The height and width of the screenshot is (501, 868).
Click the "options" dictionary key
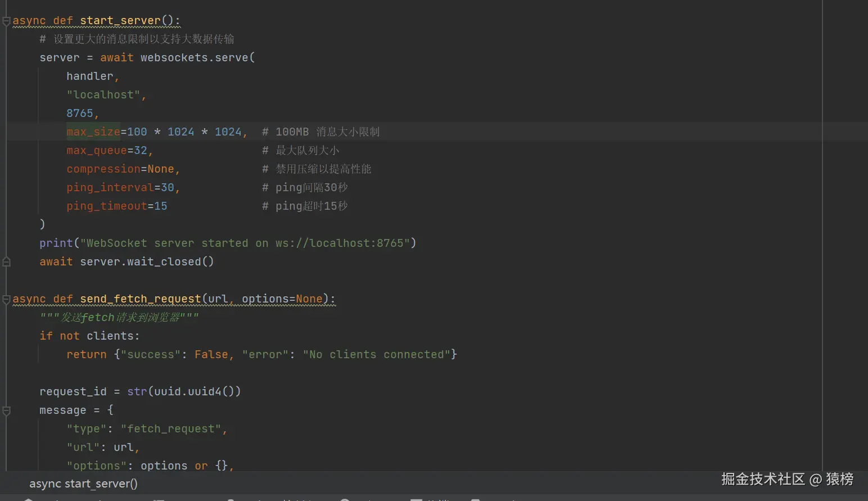click(x=97, y=466)
